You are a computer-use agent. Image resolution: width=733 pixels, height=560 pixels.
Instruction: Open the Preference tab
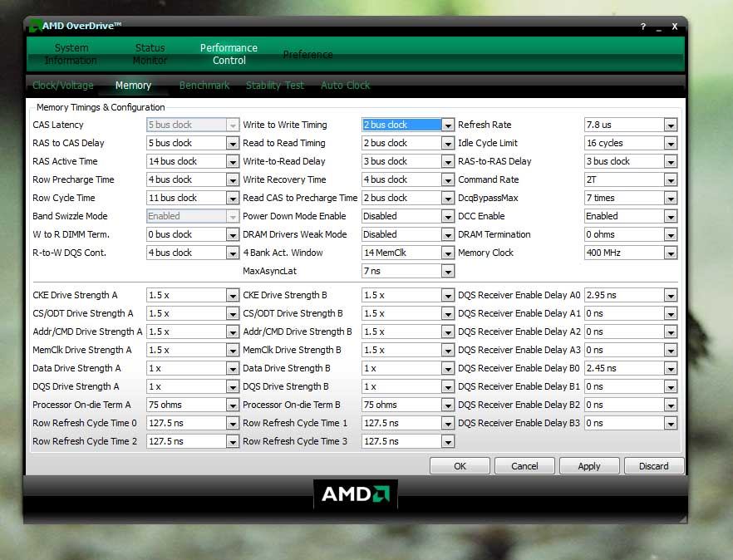(x=307, y=55)
